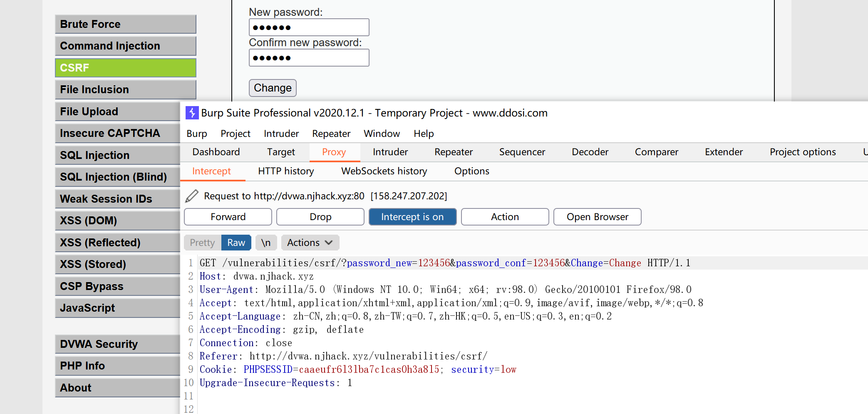
Task: Turn off the Intercept is on toggle
Action: (x=412, y=217)
